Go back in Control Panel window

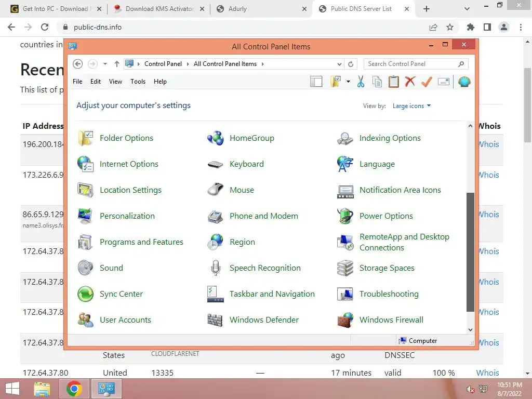[x=78, y=64]
